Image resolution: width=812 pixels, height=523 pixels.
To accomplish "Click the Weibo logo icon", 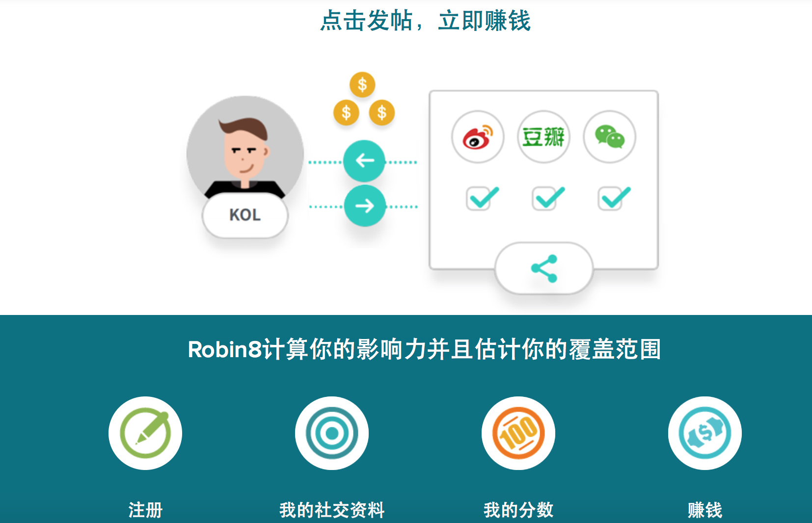I will pos(478,137).
